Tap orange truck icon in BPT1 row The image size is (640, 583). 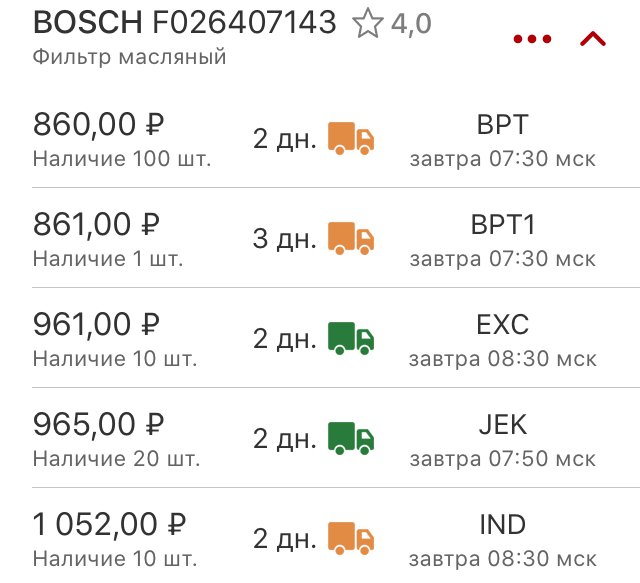point(351,238)
